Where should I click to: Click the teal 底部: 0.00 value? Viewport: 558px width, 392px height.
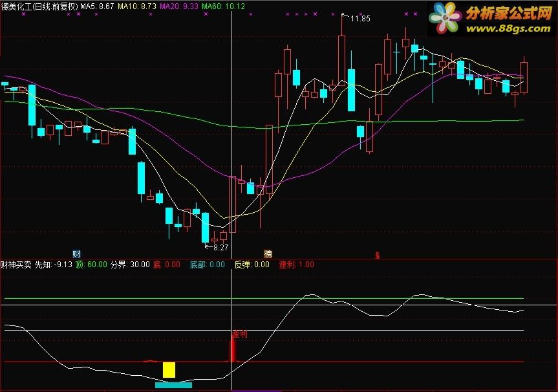point(207,265)
